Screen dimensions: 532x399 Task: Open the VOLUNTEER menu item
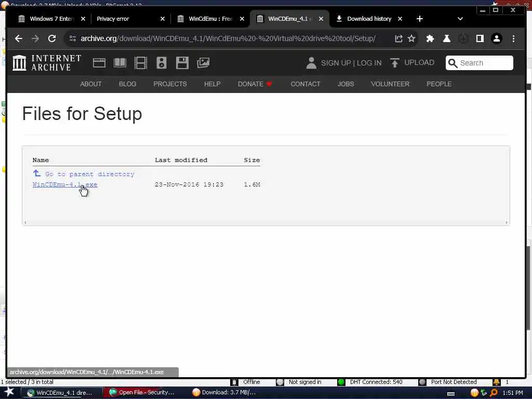click(x=390, y=84)
